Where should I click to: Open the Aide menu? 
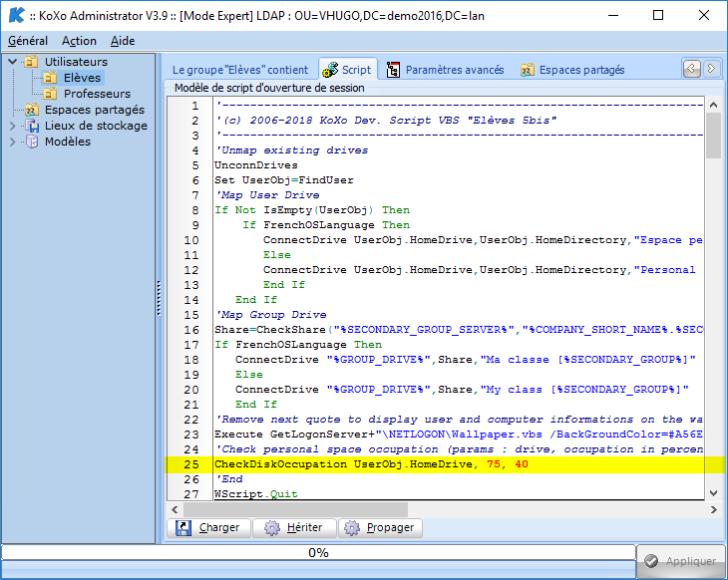[x=123, y=41]
